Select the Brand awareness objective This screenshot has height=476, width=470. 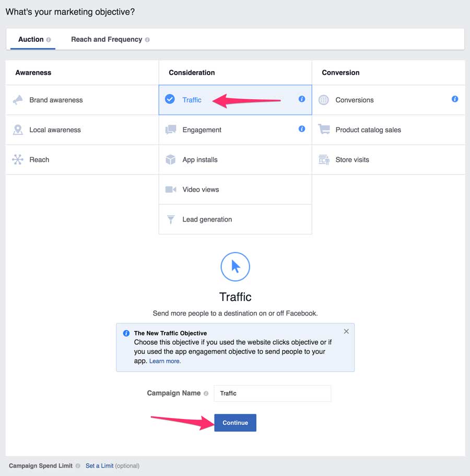(82, 100)
